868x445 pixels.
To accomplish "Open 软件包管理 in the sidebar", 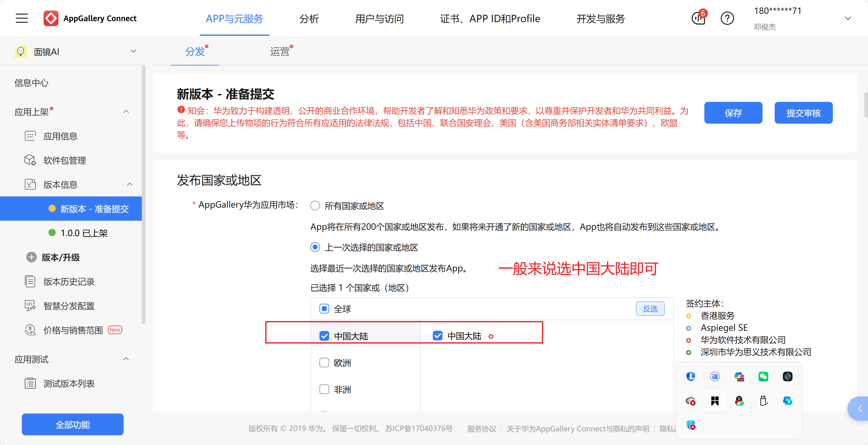I will point(65,160).
